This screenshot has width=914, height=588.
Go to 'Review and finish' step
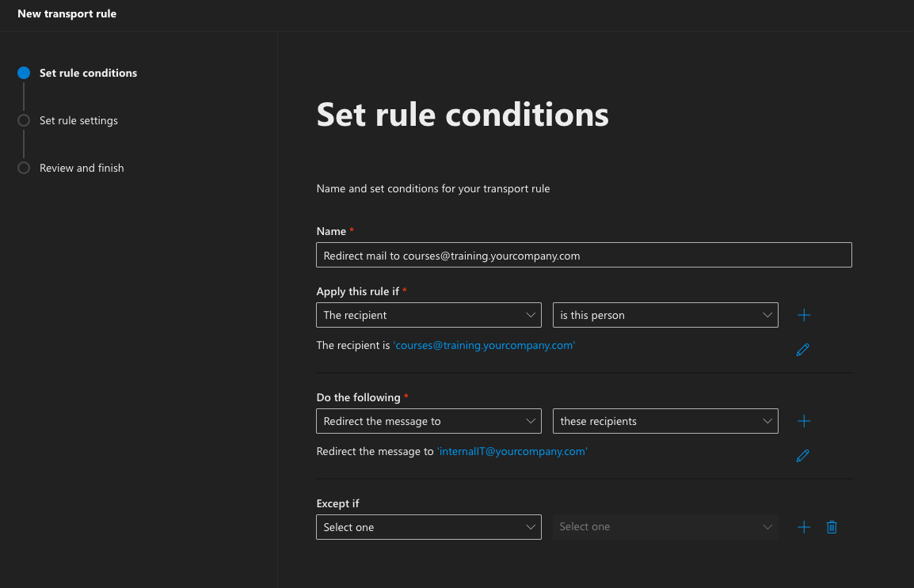pos(82,168)
